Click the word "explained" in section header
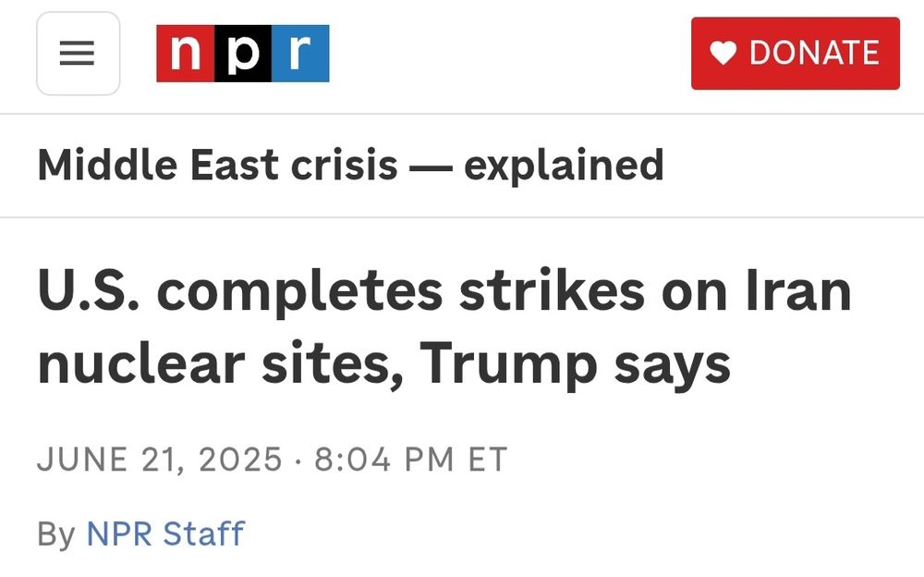The image size is (924, 577). 564,166
